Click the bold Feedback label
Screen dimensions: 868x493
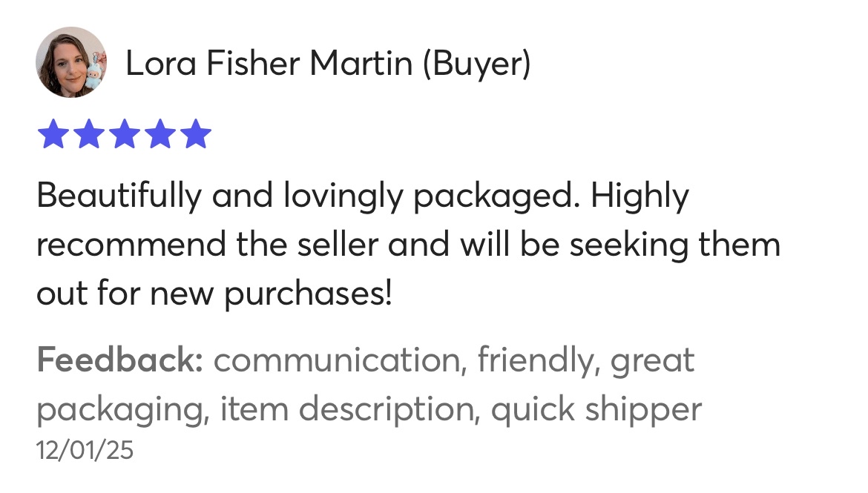119,361
